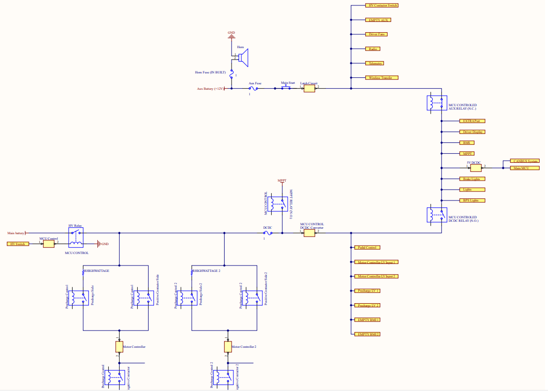Click the Motor Controller 2 component block

click(x=228, y=347)
